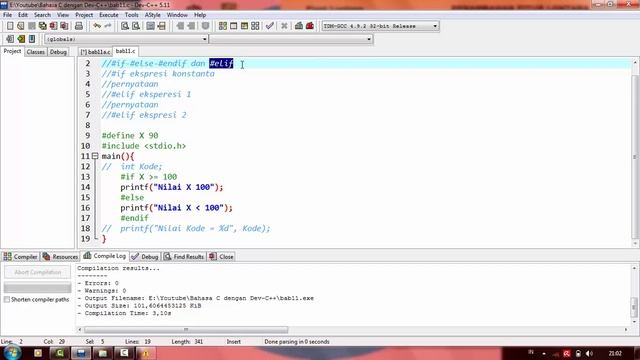Viewport: 640px width, 360px height.
Task: Click the Close tab in bottom panel
Action: coord(221,257)
